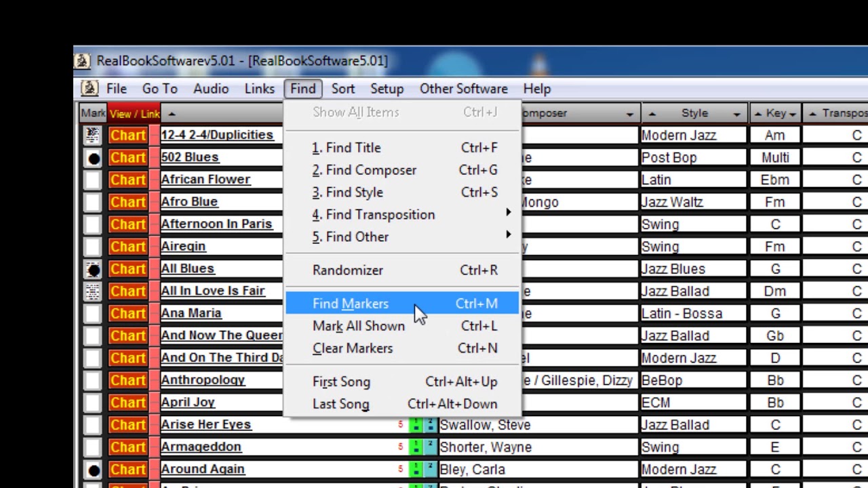The image size is (868, 488).
Task: Close the open Find menu
Action: (303, 89)
